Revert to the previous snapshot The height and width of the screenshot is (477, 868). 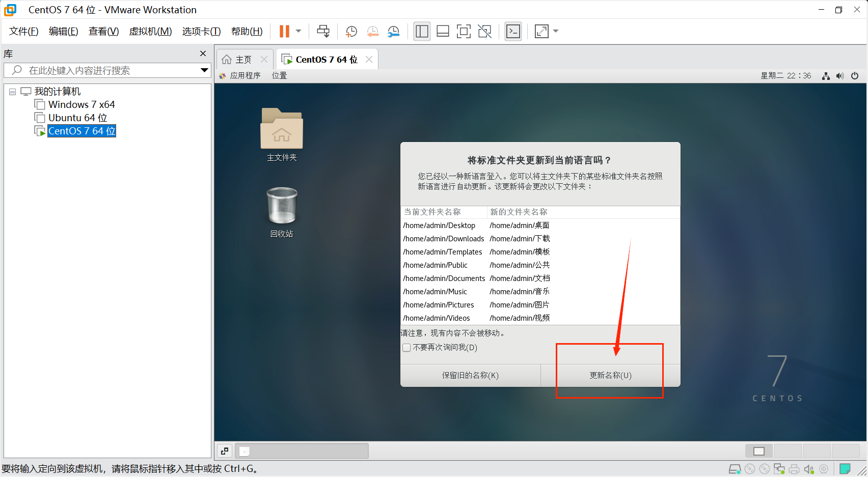(x=372, y=31)
